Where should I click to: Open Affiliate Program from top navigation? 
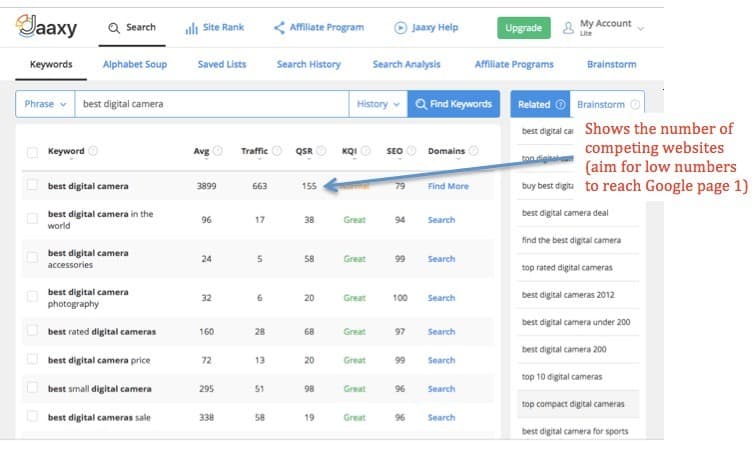click(x=318, y=28)
